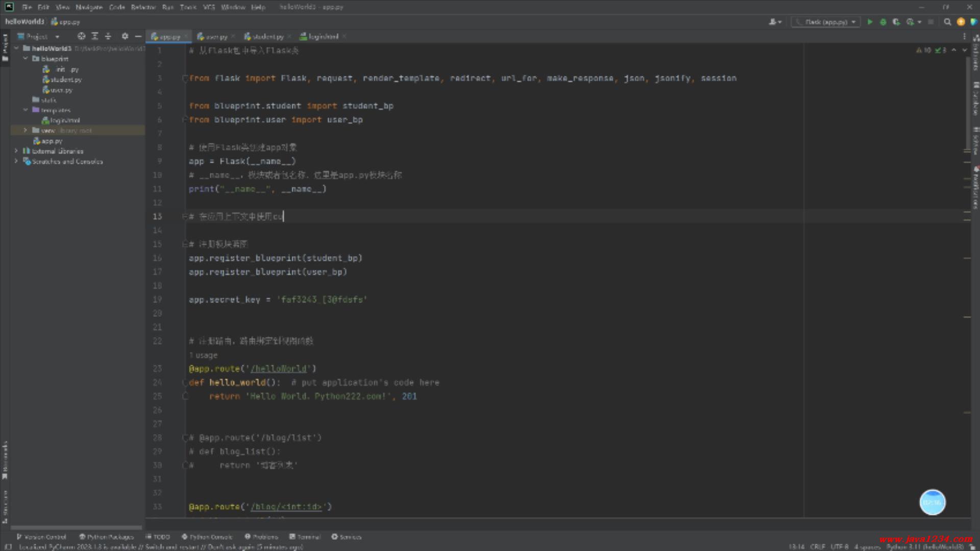Image resolution: width=980 pixels, height=551 pixels.
Task: Close the app.py editor tab
Action: (x=186, y=37)
